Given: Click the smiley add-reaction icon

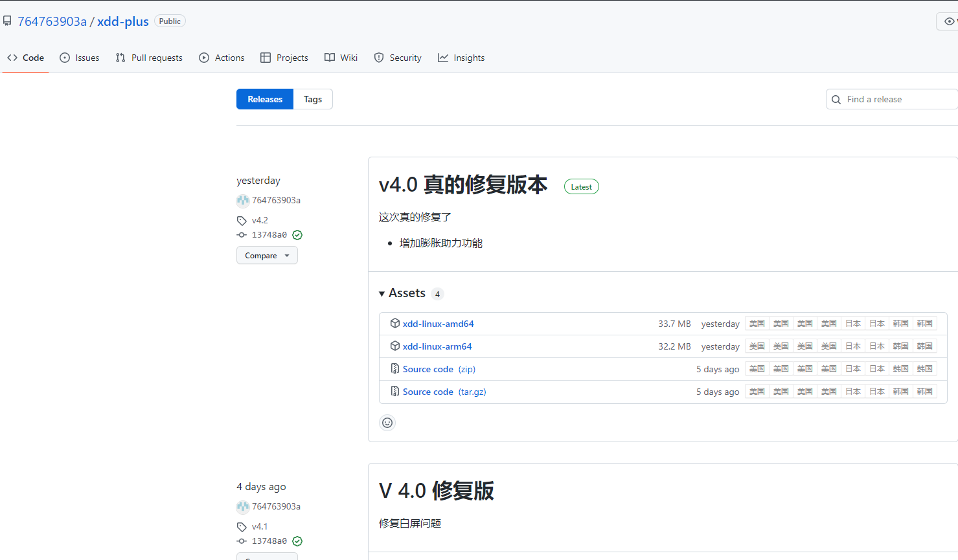Looking at the screenshot, I should tap(387, 423).
